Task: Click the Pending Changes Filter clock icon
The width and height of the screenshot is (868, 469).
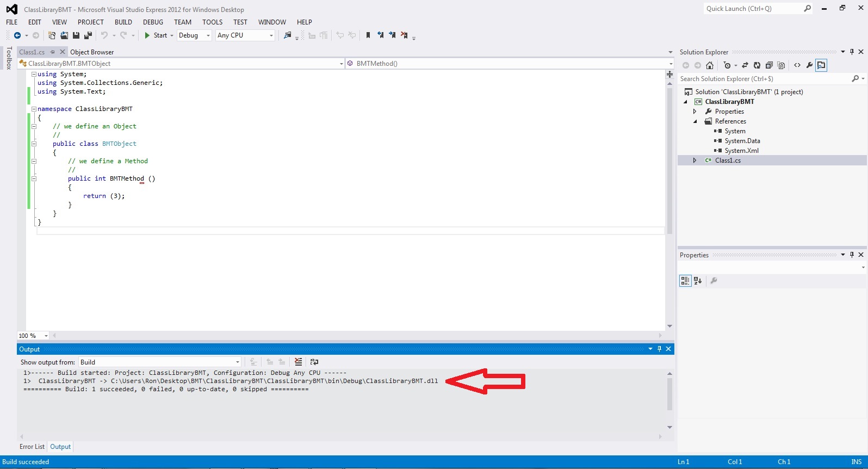Action: pyautogui.click(x=727, y=65)
